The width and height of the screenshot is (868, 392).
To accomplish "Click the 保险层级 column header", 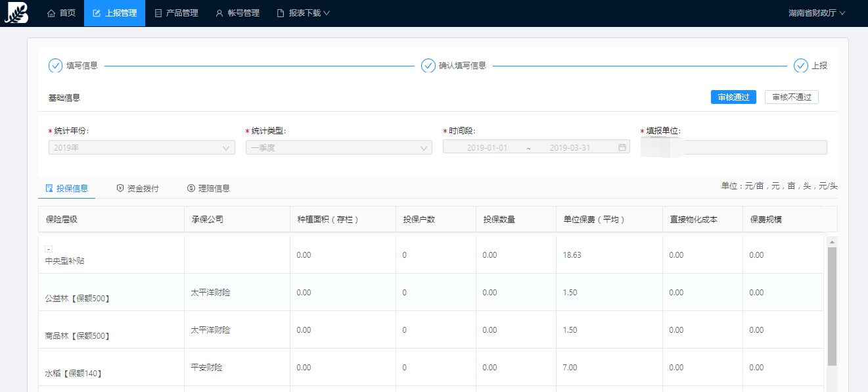I will [x=111, y=220].
